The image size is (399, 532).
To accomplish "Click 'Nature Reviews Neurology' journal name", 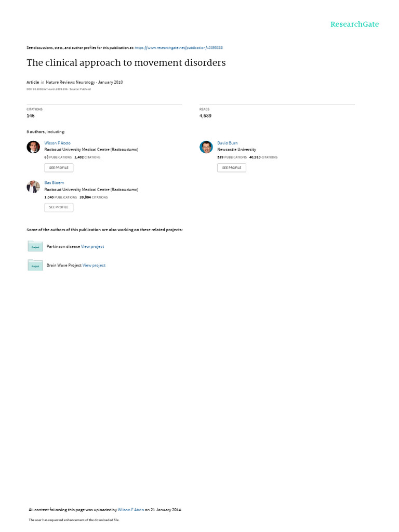I will [70, 82].
